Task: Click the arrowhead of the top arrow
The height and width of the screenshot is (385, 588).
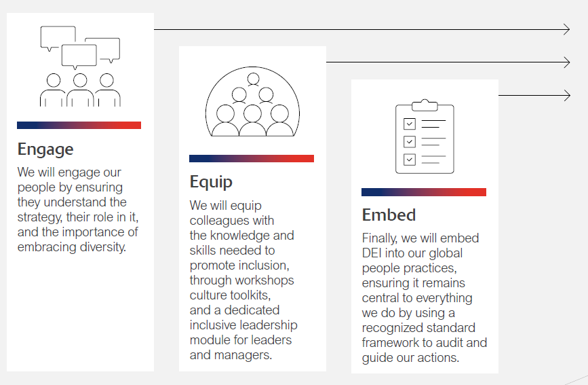Action: (x=566, y=29)
